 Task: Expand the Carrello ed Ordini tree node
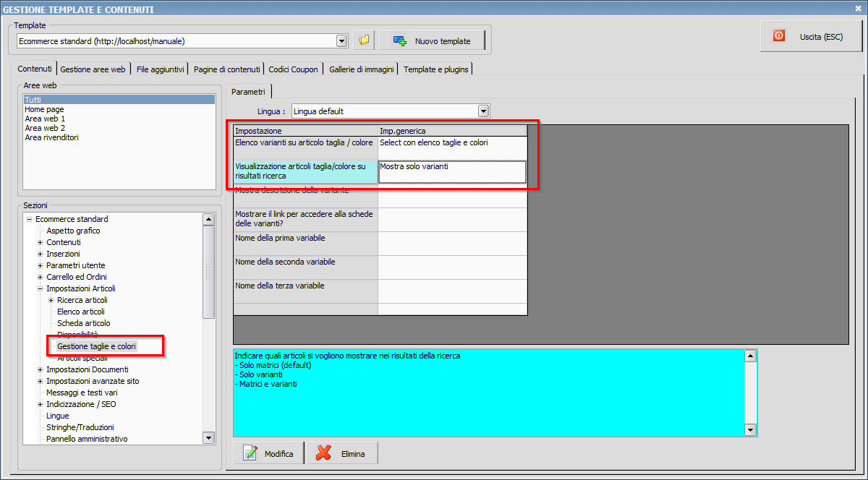click(40, 277)
